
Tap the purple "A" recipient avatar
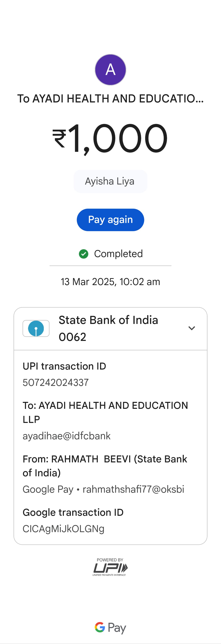[x=110, y=70]
